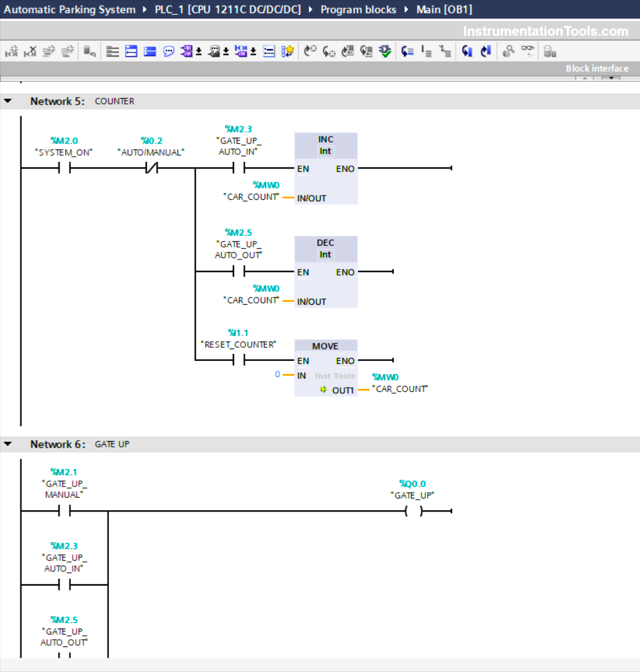The width and height of the screenshot is (640, 672).
Task: Click CAR_COUNT operand on INC IN/OUT
Action: (251, 197)
